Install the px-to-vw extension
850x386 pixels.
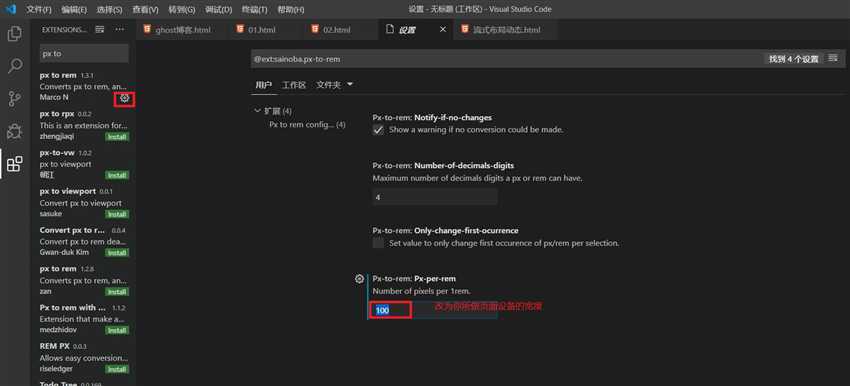pos(117,176)
